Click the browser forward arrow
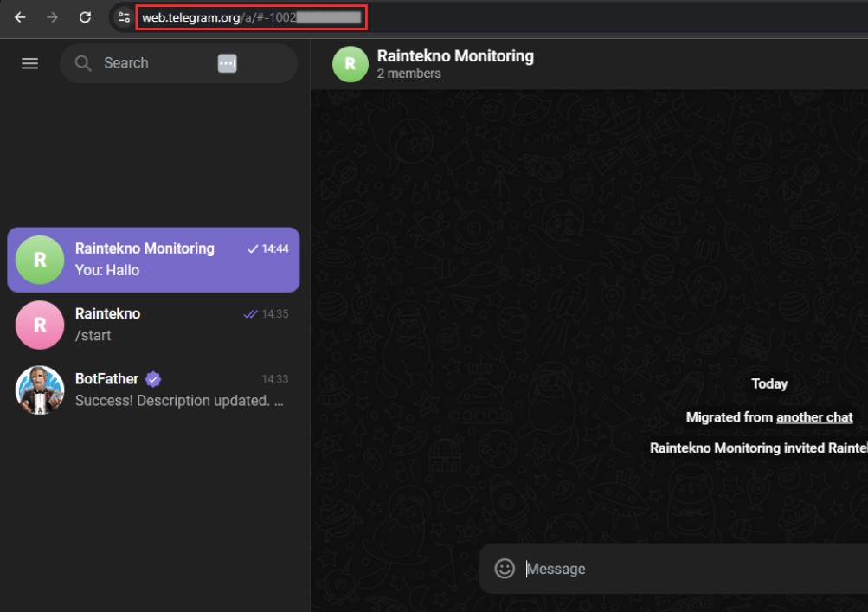The image size is (868, 612). [52, 17]
